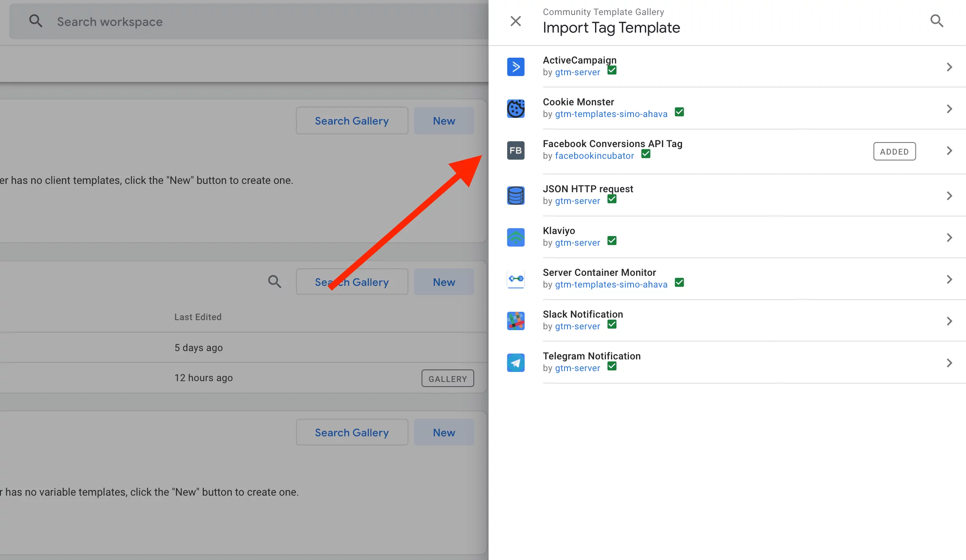Click verified checkmark beside Cookie Monster author
Viewport: 966px width, 560px height.
pyautogui.click(x=680, y=112)
